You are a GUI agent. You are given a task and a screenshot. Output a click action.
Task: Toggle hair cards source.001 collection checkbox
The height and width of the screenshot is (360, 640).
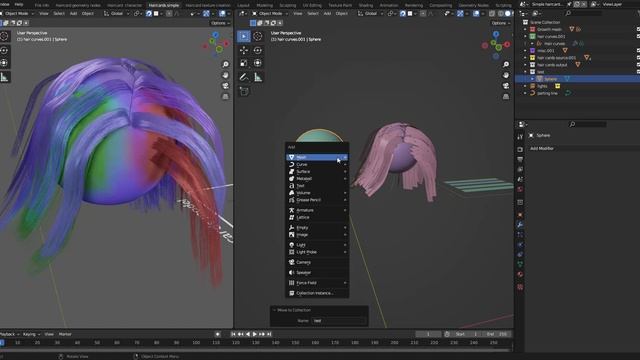coord(638,58)
